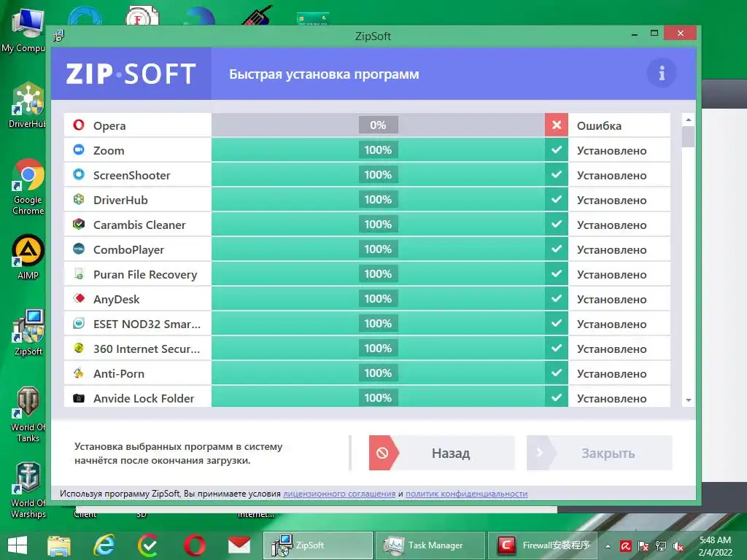Viewport: 747px width, 560px height.
Task: Open the AIMP desktop shortcut
Action: pyautogui.click(x=28, y=257)
